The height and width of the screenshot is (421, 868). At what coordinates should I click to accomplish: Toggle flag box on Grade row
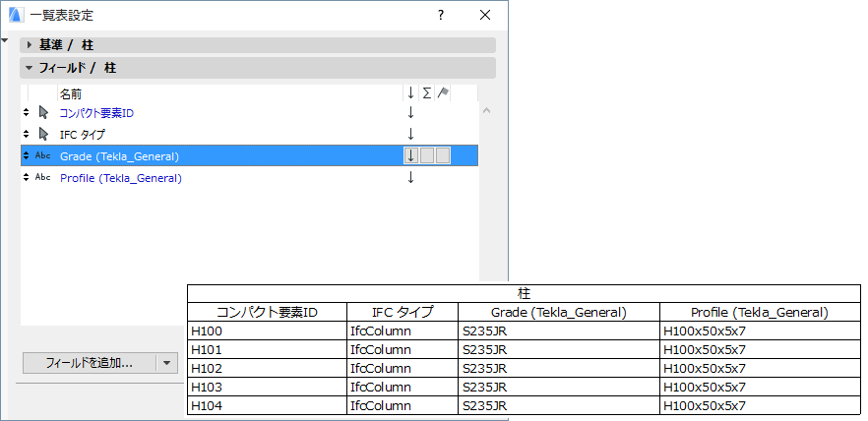443,155
